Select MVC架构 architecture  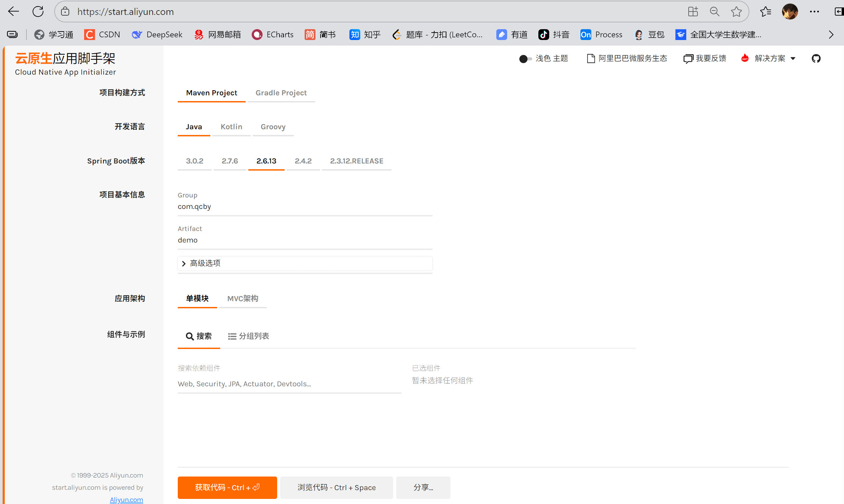(243, 299)
